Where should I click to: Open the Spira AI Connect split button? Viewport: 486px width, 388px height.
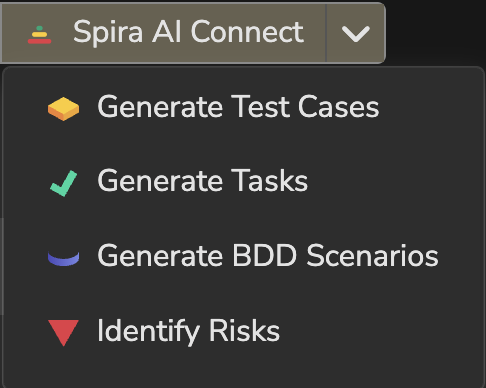(163, 33)
